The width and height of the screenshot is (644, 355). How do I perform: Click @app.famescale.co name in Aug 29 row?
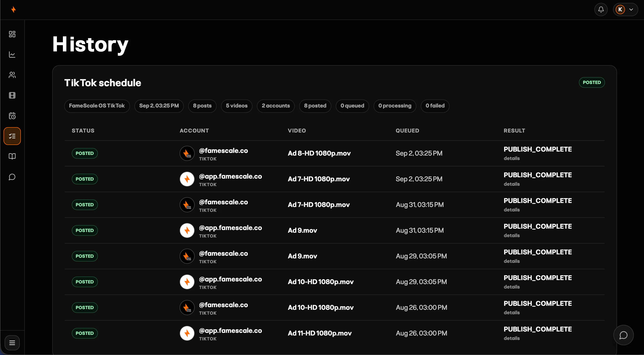point(231,279)
